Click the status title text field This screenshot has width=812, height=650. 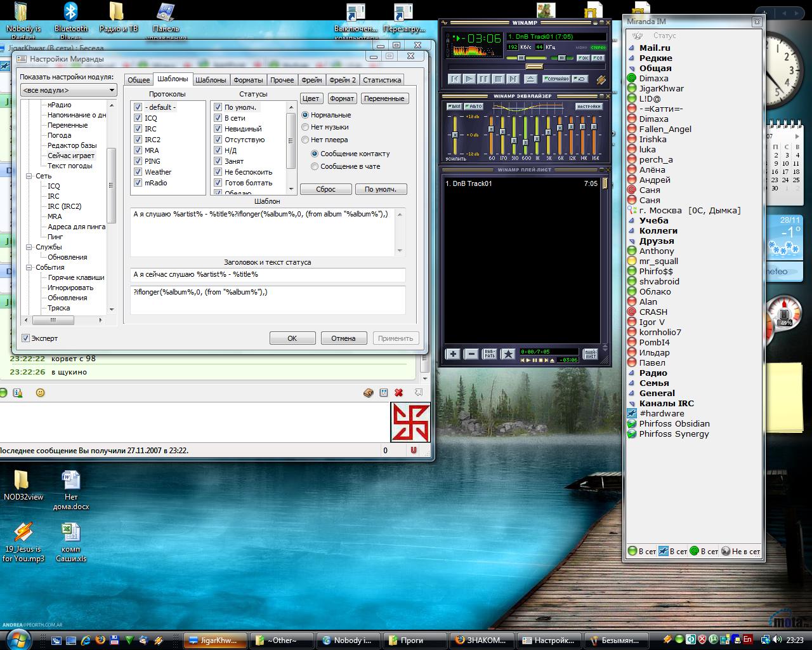(267, 275)
